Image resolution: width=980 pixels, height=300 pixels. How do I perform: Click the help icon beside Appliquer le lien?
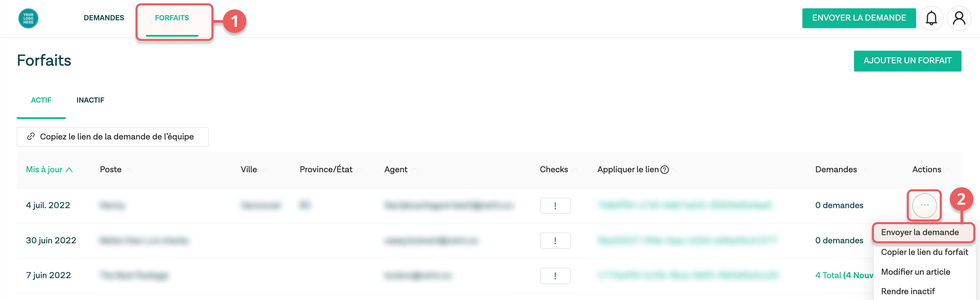[x=664, y=170]
